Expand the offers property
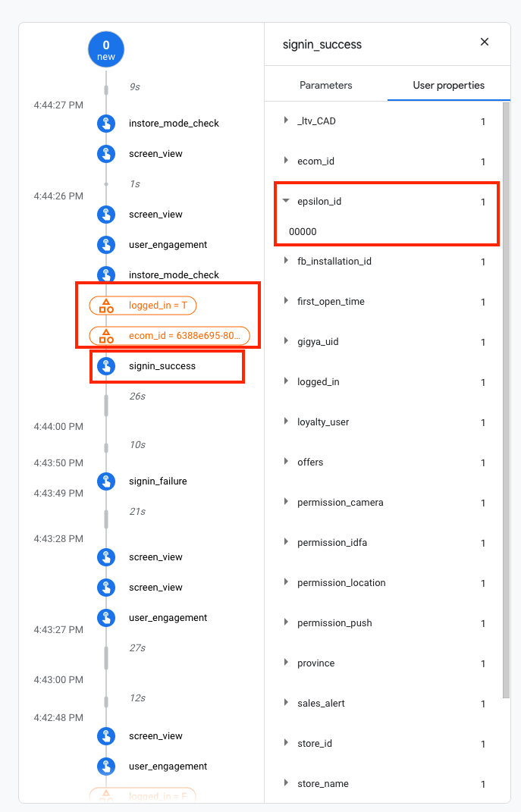Screen dimensions: 521x812 click(286, 462)
